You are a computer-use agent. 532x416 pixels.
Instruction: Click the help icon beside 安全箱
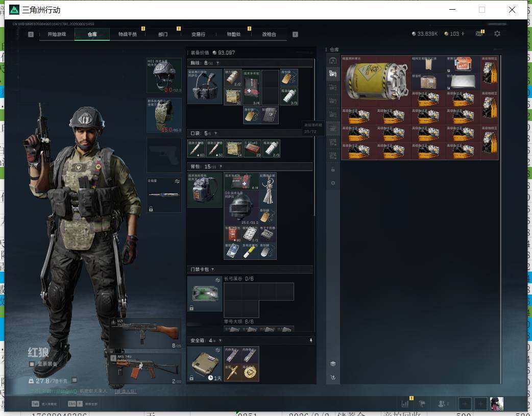[x=220, y=340]
